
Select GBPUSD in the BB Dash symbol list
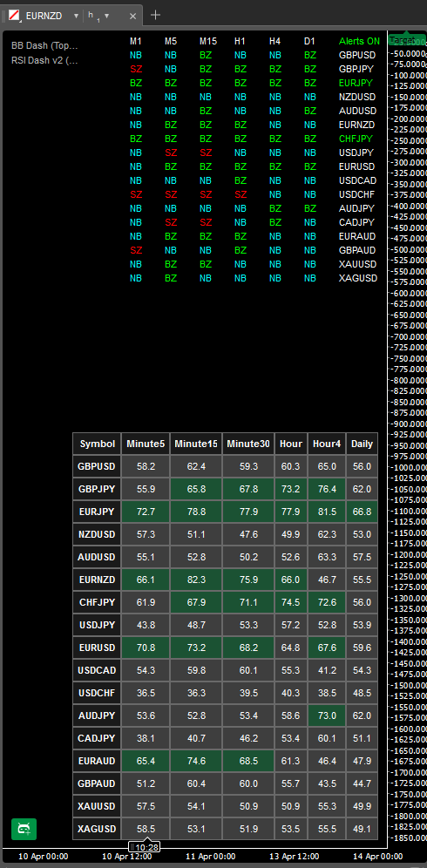[357, 56]
